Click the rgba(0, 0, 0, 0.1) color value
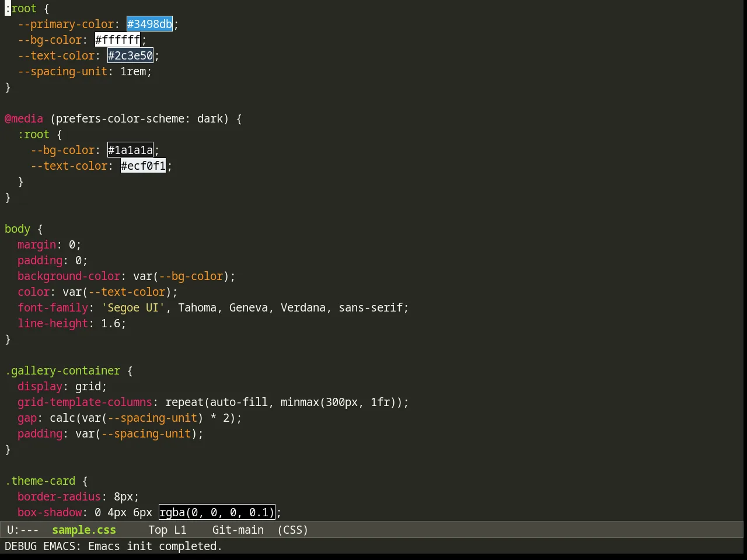The width and height of the screenshot is (747, 560). [217, 512]
